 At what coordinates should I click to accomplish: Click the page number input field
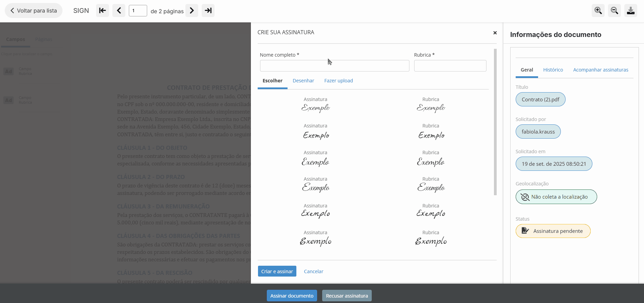(x=138, y=11)
